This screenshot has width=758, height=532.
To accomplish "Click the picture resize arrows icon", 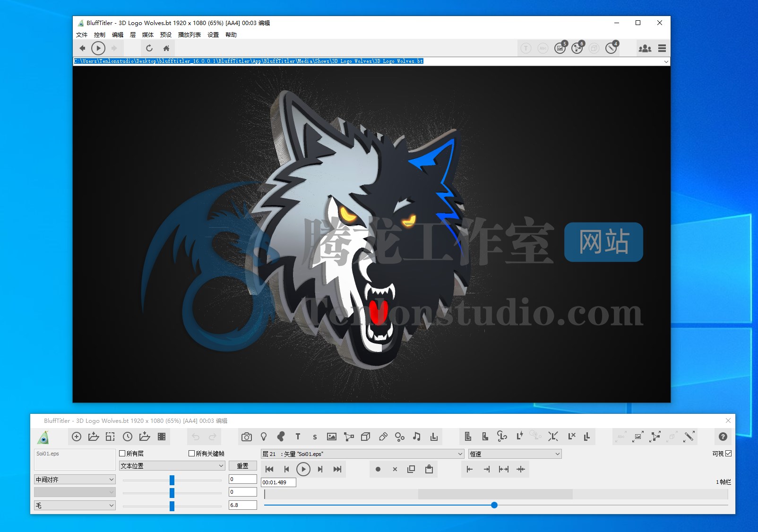I will pos(638,437).
